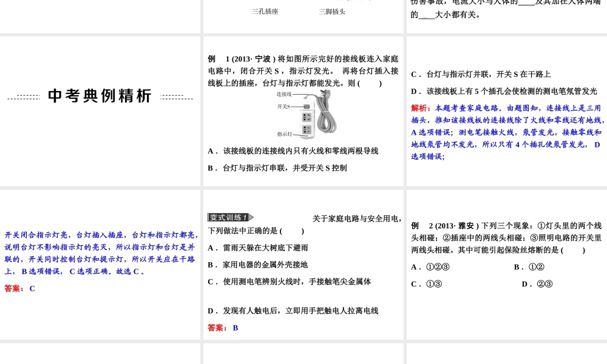Click the blue explanation line starting A选项错误
The image size is (607, 364).
tap(506, 132)
